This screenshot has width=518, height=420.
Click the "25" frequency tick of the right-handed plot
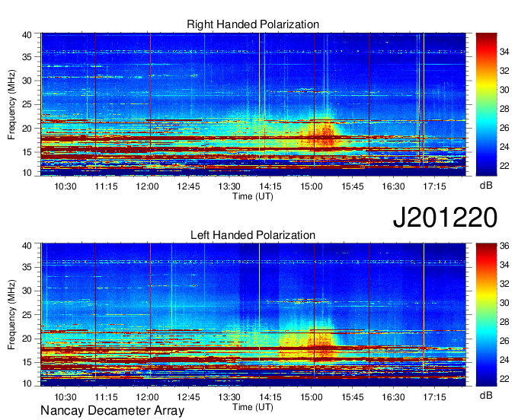(x=27, y=105)
